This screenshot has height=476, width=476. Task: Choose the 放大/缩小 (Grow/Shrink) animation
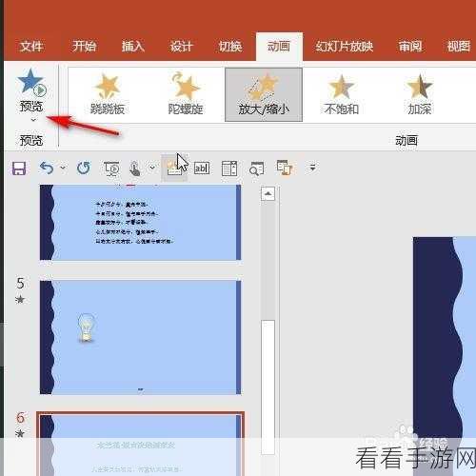click(264, 94)
